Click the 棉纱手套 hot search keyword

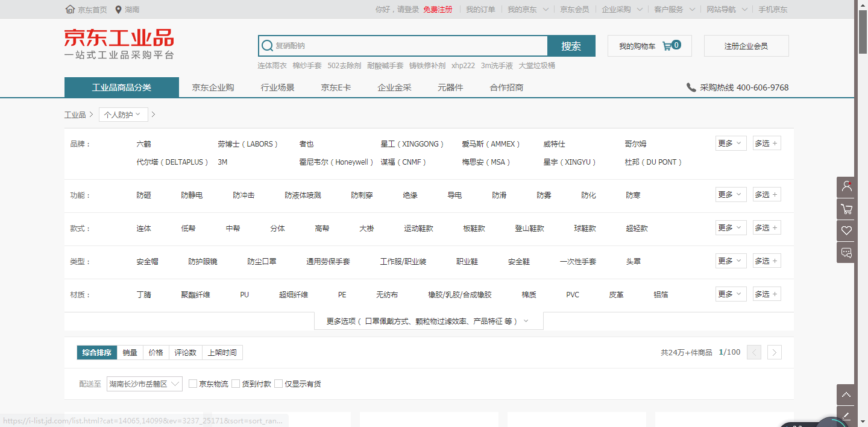[x=307, y=66]
